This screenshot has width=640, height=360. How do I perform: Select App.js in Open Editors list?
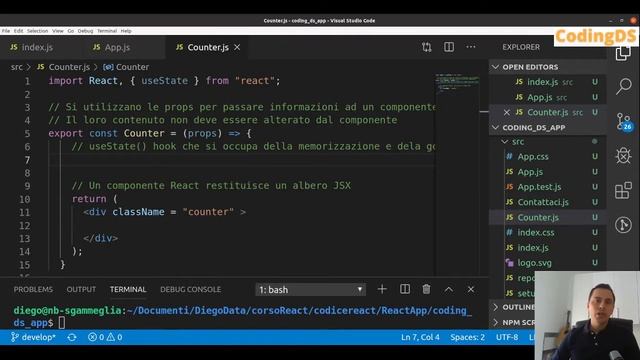point(547,97)
